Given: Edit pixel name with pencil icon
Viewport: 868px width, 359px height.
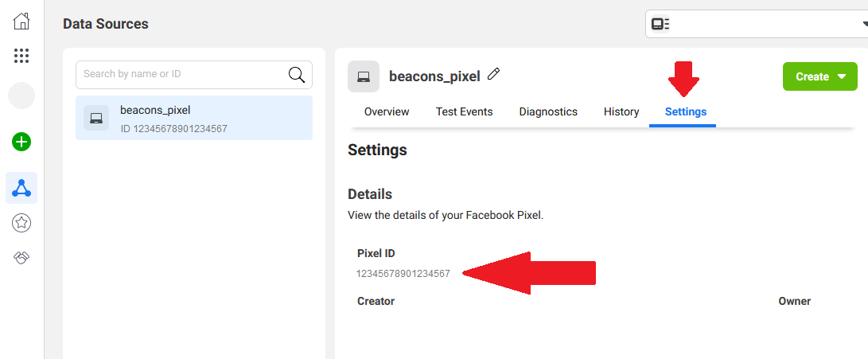Looking at the screenshot, I should tap(494, 74).
